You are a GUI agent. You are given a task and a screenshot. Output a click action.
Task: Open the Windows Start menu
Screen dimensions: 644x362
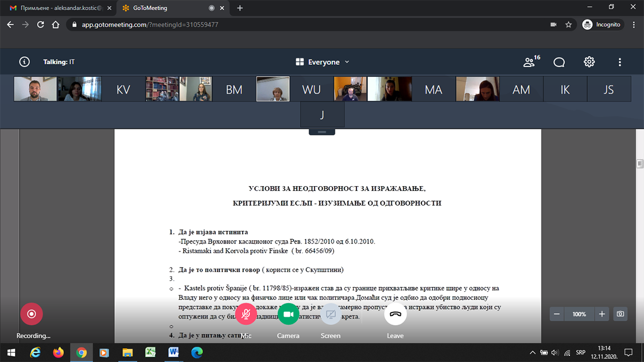coord(11,352)
